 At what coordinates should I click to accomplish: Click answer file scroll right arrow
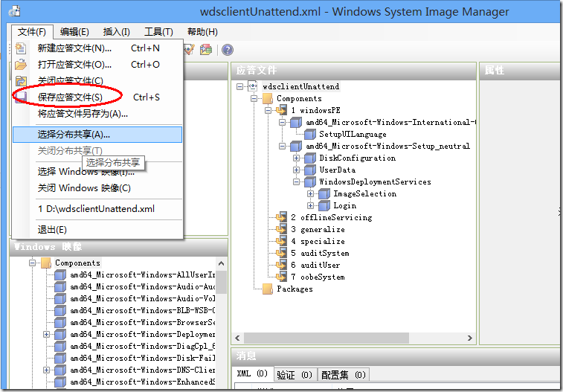(469, 338)
